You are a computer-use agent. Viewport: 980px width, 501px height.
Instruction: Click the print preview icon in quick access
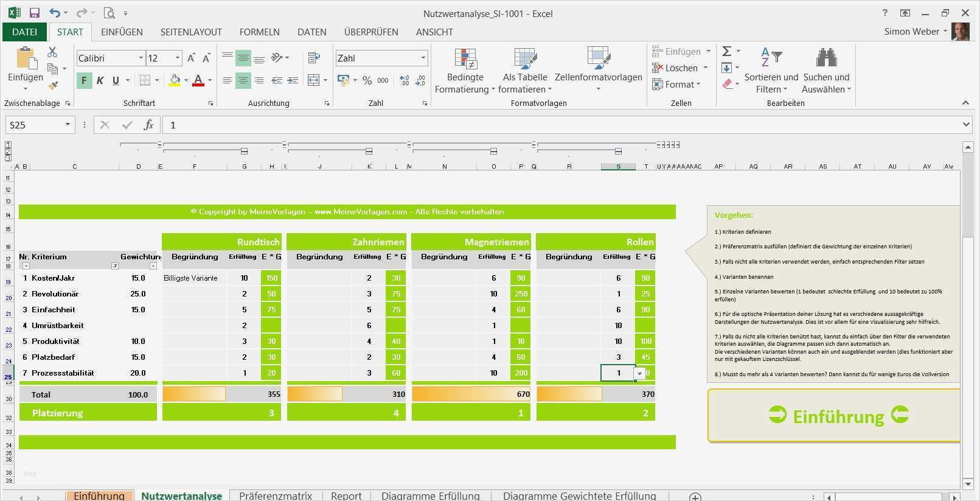(109, 13)
